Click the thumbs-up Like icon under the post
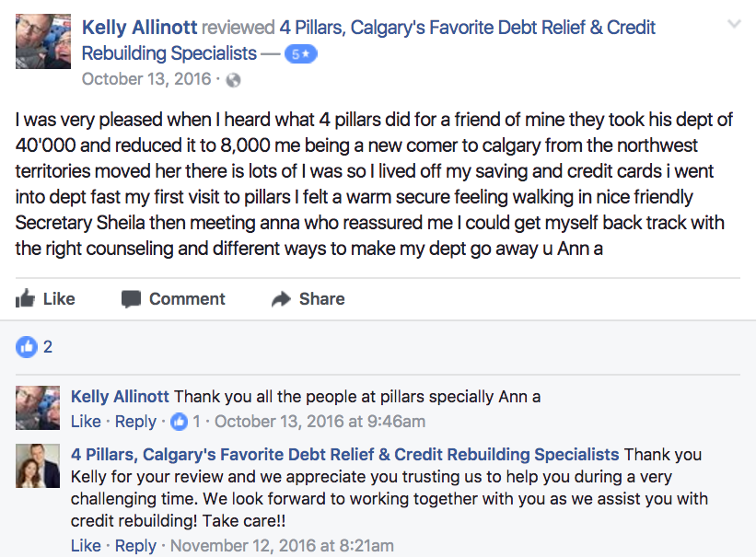 25,298
